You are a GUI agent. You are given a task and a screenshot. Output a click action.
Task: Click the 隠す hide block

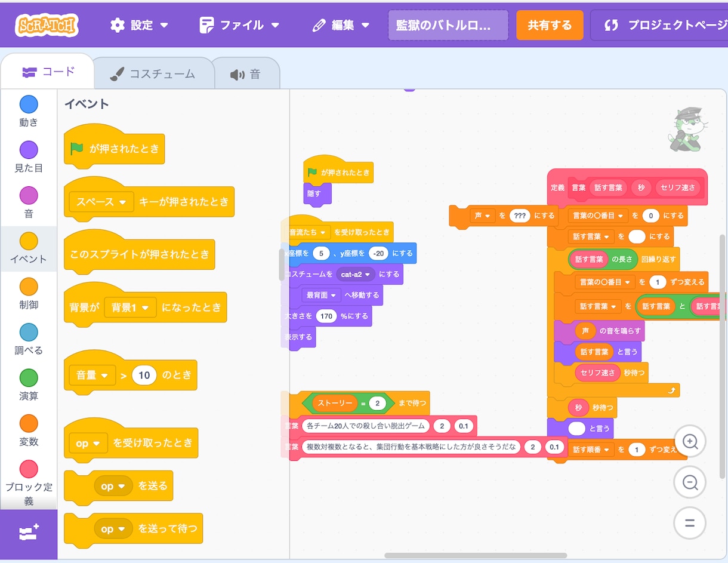tap(317, 194)
